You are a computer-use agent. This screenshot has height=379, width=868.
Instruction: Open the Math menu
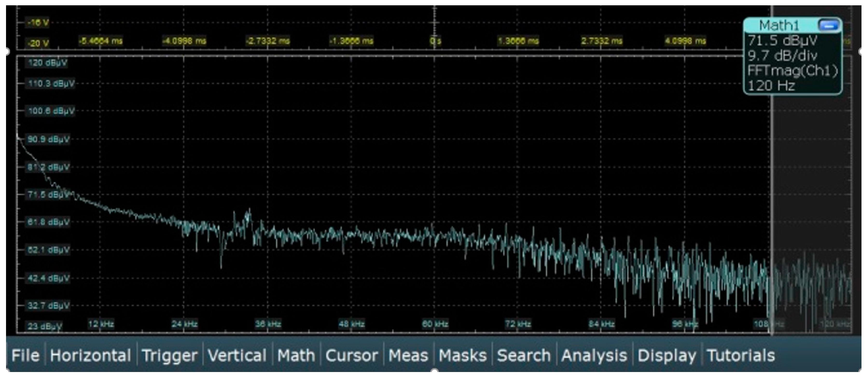pyautogui.click(x=296, y=355)
